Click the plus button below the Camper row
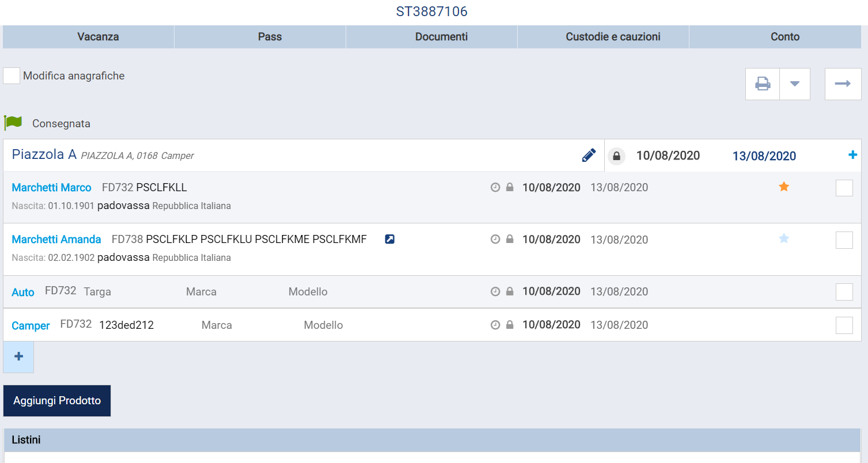Screen dimensions: 868x463 (18, 357)
